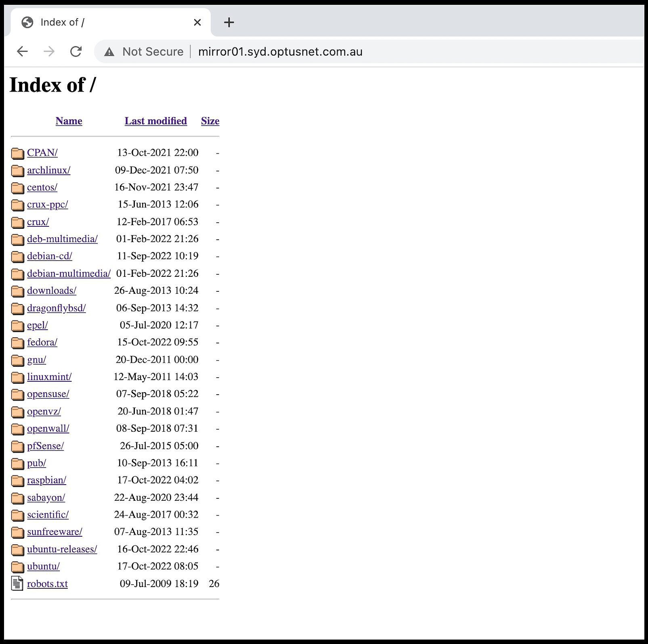Click the text file icon beside robots.txt
The width and height of the screenshot is (648, 644).
[x=17, y=583]
